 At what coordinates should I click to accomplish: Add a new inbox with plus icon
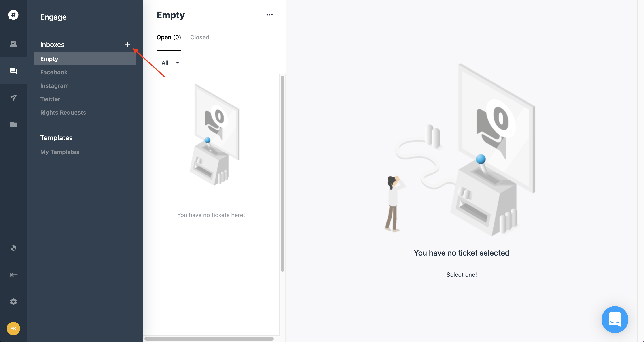click(127, 45)
